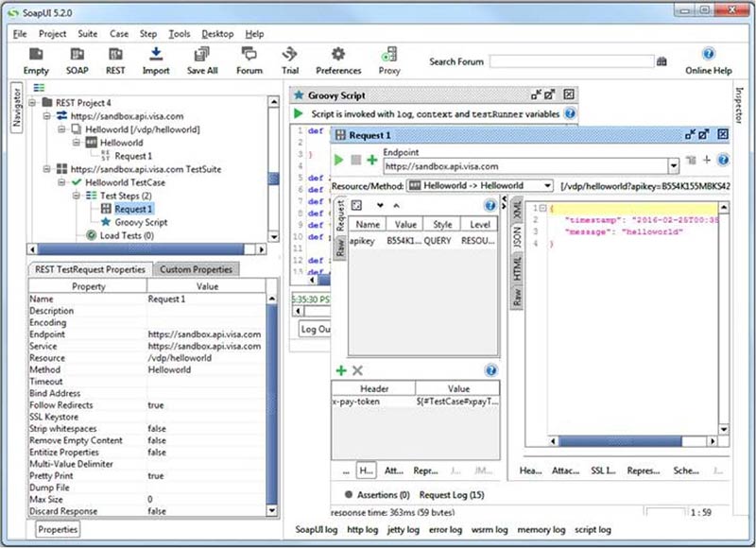756x548 pixels.
Task: Click the Trial toolbar icon
Action: tap(290, 55)
